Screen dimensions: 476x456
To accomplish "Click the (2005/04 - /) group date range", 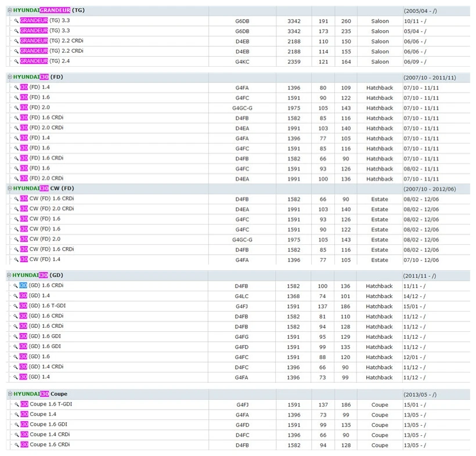I will click(x=420, y=11).
